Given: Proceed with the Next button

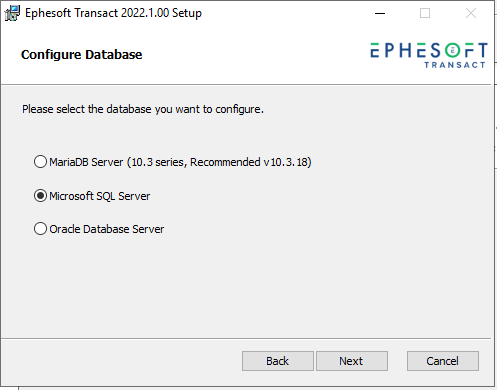Looking at the screenshot, I should point(352,361).
